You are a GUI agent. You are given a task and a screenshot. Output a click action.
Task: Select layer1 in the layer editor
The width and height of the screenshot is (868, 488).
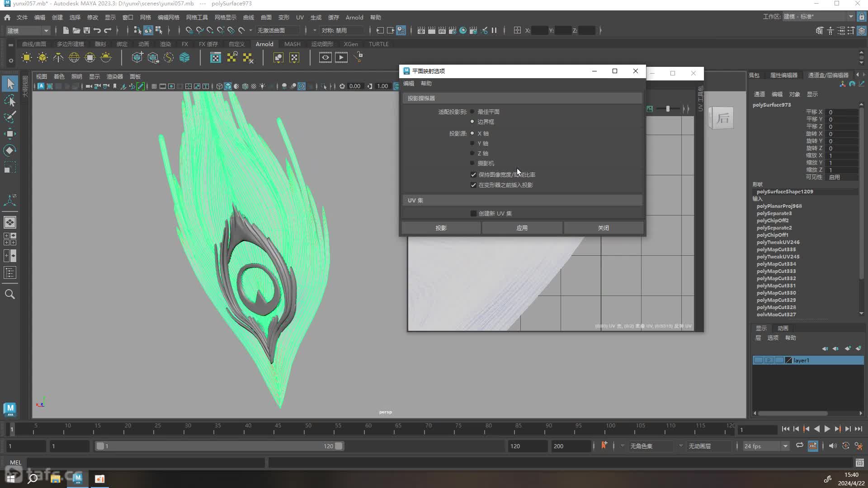click(808, 360)
